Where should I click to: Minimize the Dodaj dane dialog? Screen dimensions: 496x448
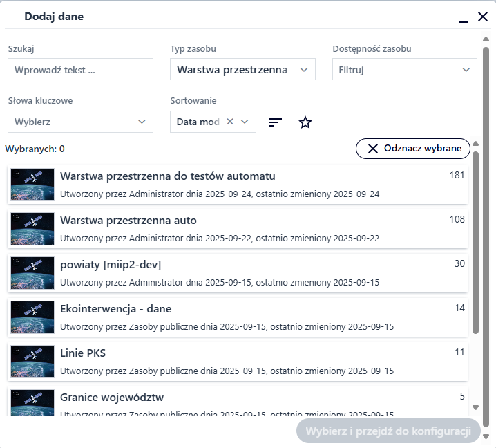pos(464,17)
